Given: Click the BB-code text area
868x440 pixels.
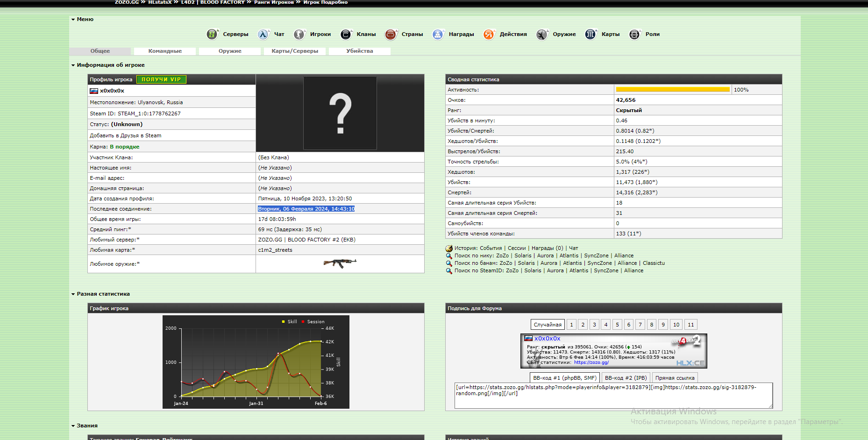Looking at the screenshot, I should (x=613, y=395).
